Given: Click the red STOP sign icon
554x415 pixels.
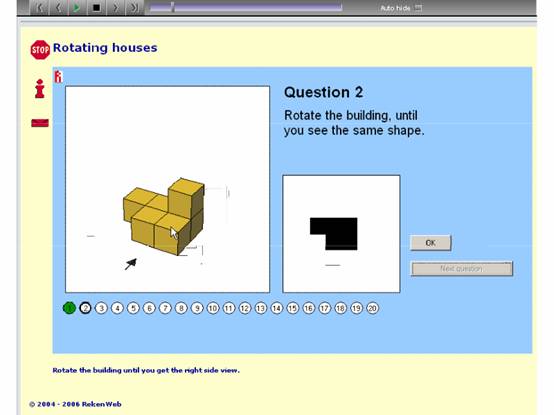Looking at the screenshot, I should point(40,50).
